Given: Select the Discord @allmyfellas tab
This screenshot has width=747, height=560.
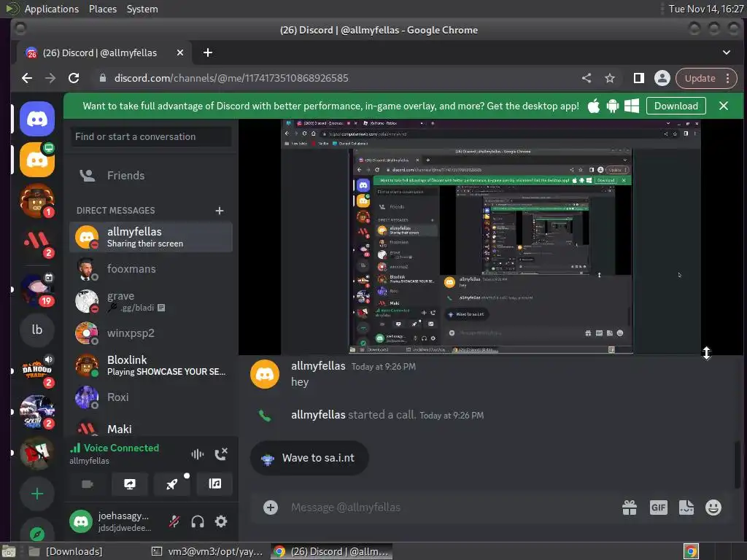Looking at the screenshot, I should coord(104,52).
